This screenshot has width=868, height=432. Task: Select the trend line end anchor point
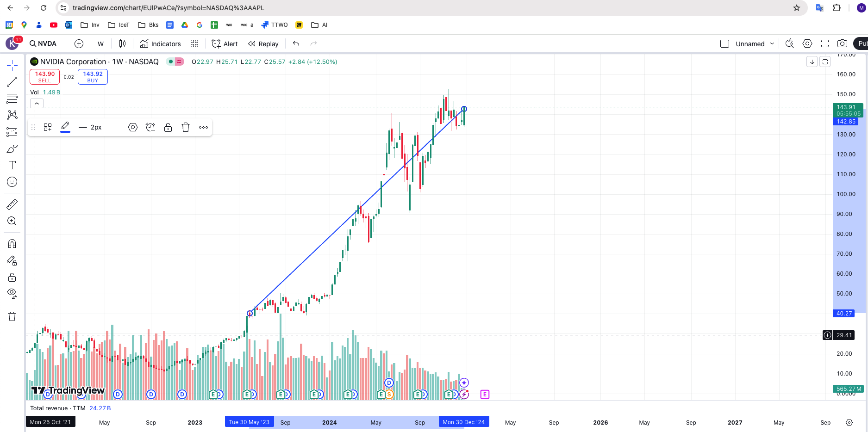[464, 109]
